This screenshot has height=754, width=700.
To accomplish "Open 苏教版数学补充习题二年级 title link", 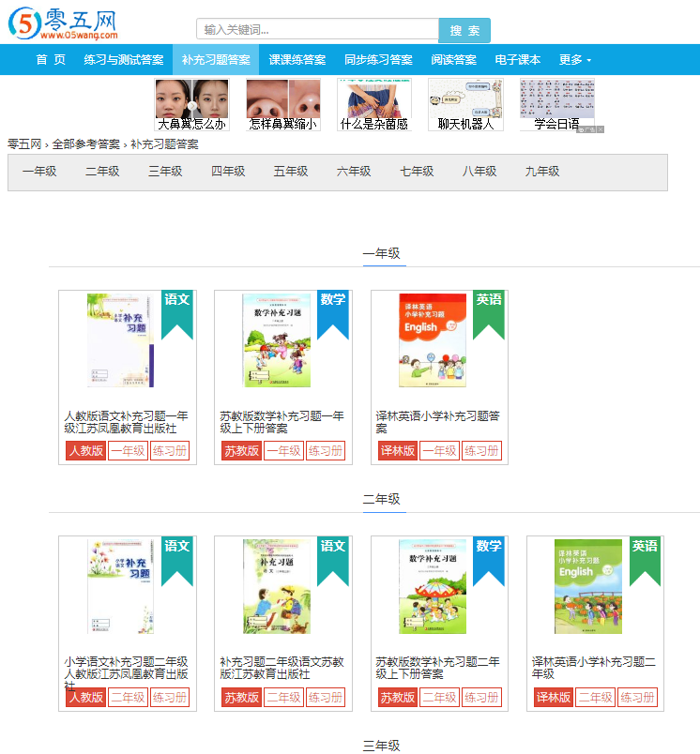I will pos(437,668).
